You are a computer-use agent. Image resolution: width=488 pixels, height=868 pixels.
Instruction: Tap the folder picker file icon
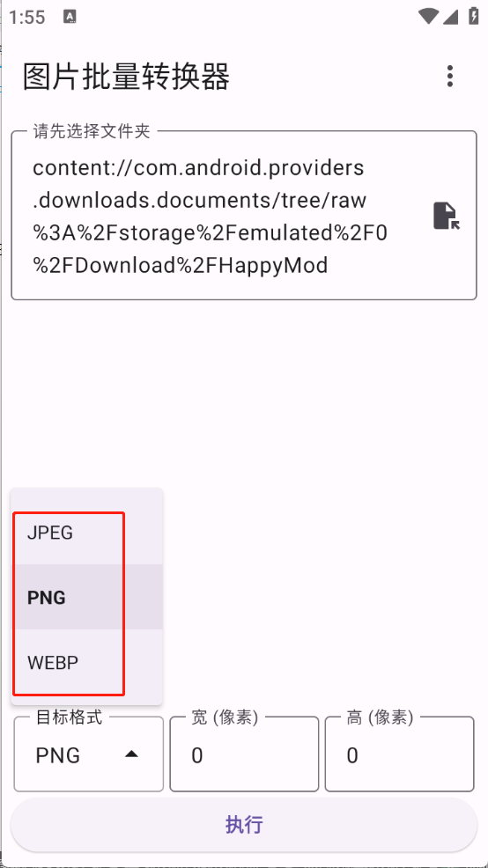[447, 216]
